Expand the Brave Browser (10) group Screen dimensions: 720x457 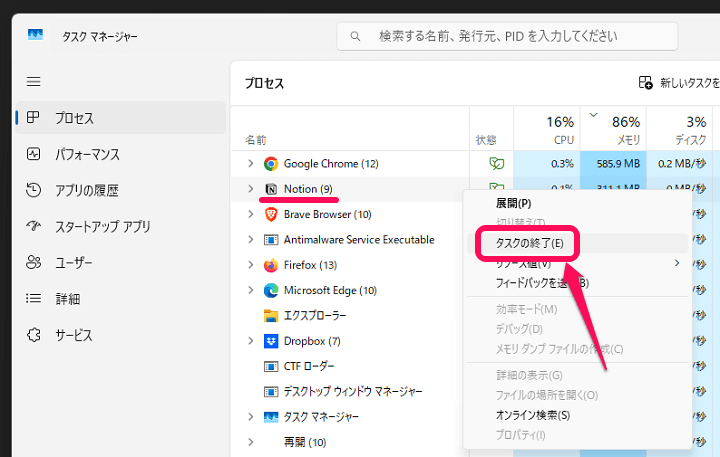point(250,214)
